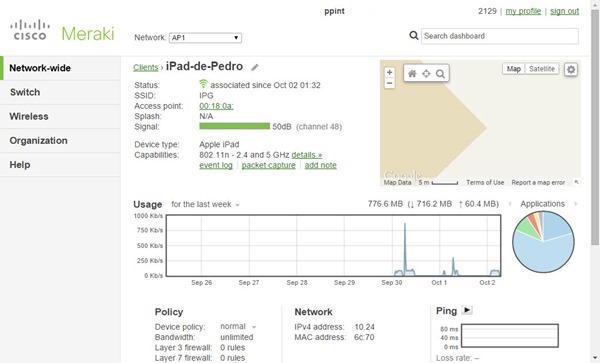The height and width of the screenshot is (363, 600).
Task: Open Organization menu
Action: (60, 140)
